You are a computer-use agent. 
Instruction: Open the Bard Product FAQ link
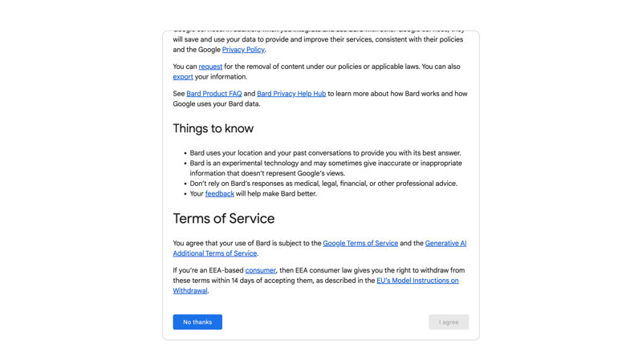point(213,94)
